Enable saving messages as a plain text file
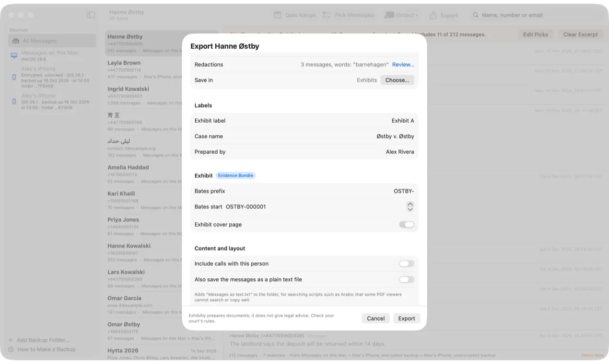The image size is (609, 364). pos(407,280)
